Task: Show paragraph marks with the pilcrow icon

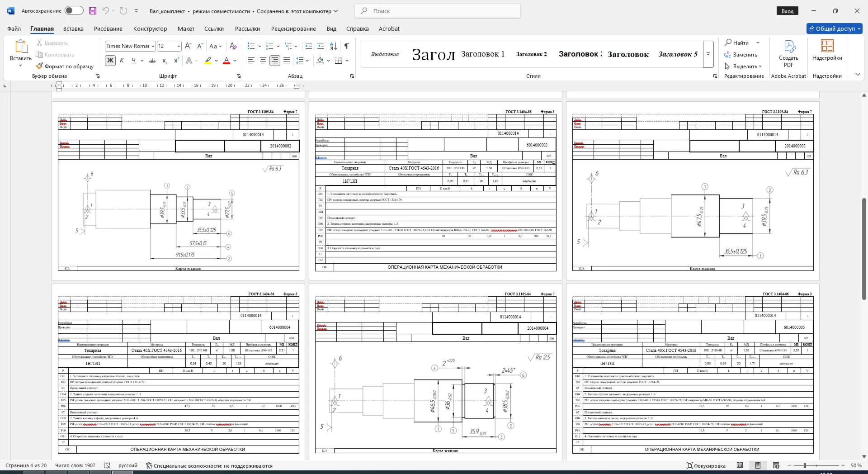Action: point(347,46)
